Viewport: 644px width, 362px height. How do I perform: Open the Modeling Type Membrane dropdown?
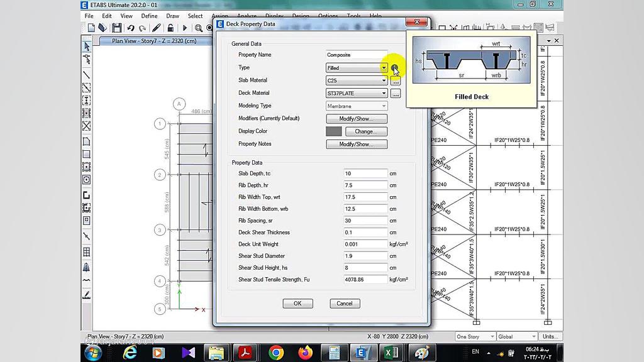357,106
